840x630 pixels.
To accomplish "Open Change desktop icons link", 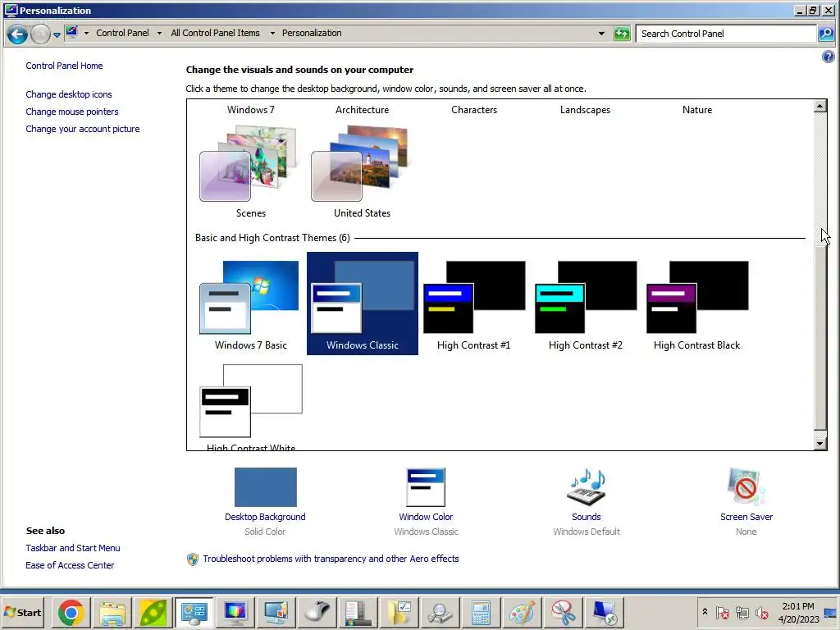I will click(x=69, y=94).
